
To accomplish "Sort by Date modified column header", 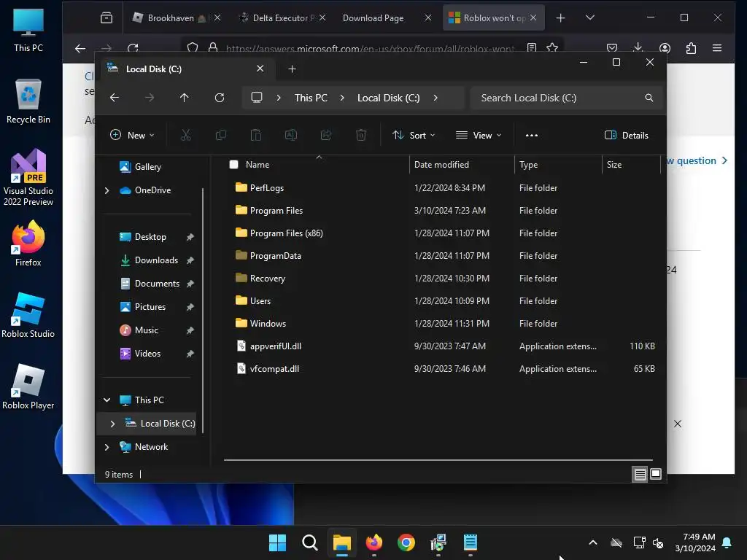I will click(461, 165).
